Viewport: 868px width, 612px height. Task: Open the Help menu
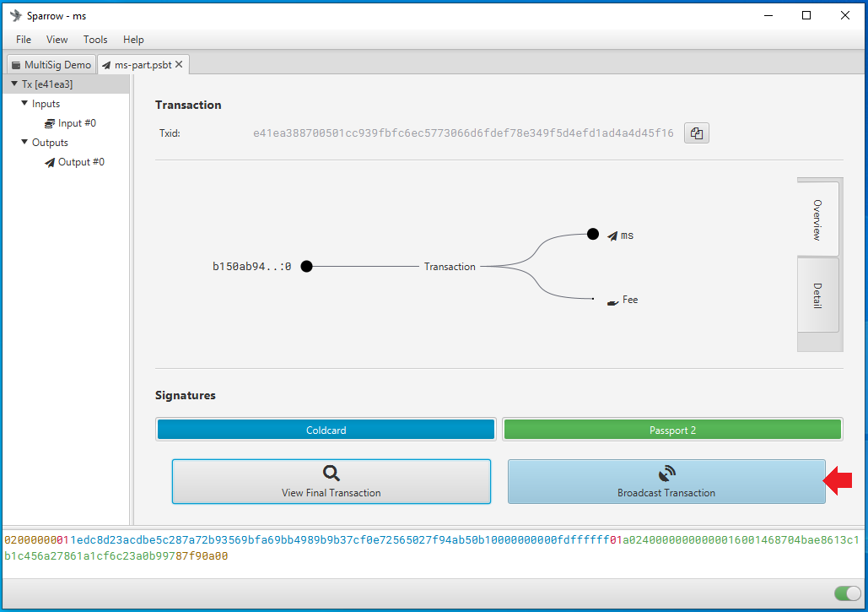(x=133, y=40)
